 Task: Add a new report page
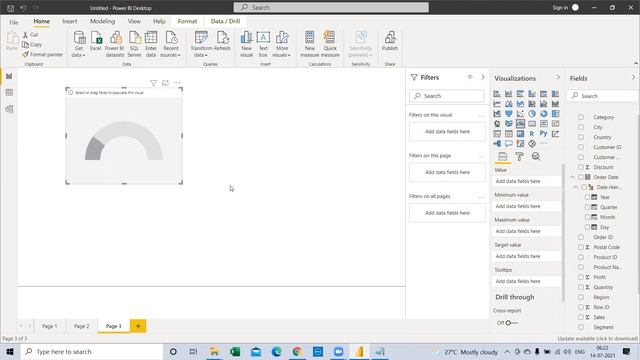(138, 326)
